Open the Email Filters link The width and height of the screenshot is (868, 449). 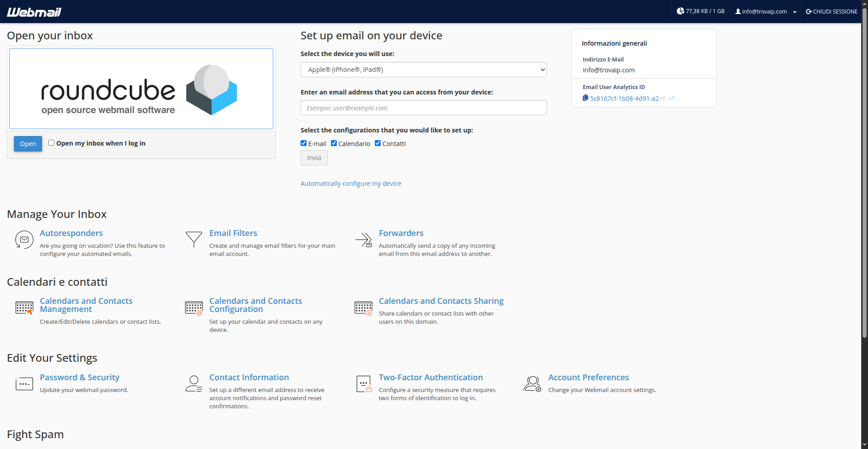[233, 233]
